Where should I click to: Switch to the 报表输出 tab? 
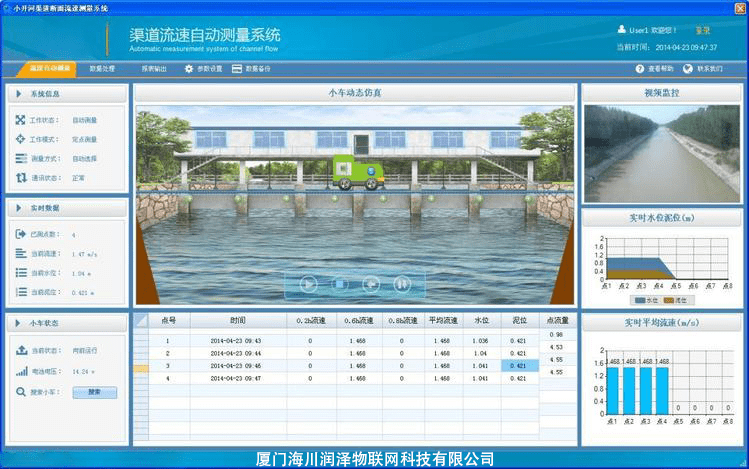[x=154, y=69]
